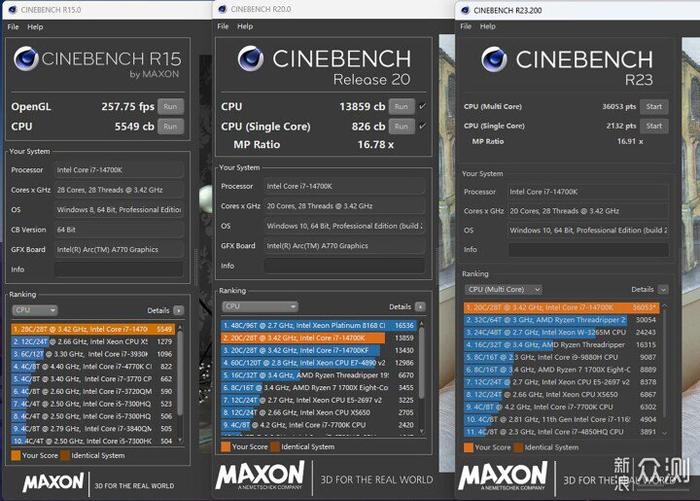Click the MAXON logo in R15 window
The height and width of the screenshot is (501, 700).
[x=53, y=482]
